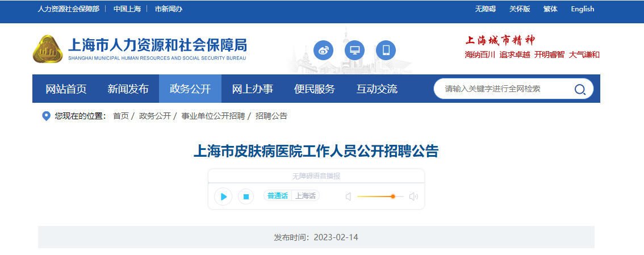
Task: Go to 便民服务 menu
Action: 315,89
